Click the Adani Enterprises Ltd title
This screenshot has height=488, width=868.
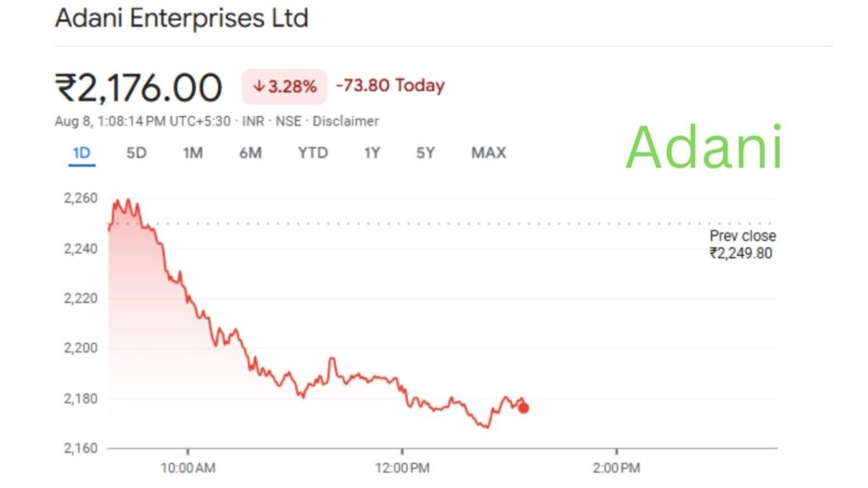[181, 19]
